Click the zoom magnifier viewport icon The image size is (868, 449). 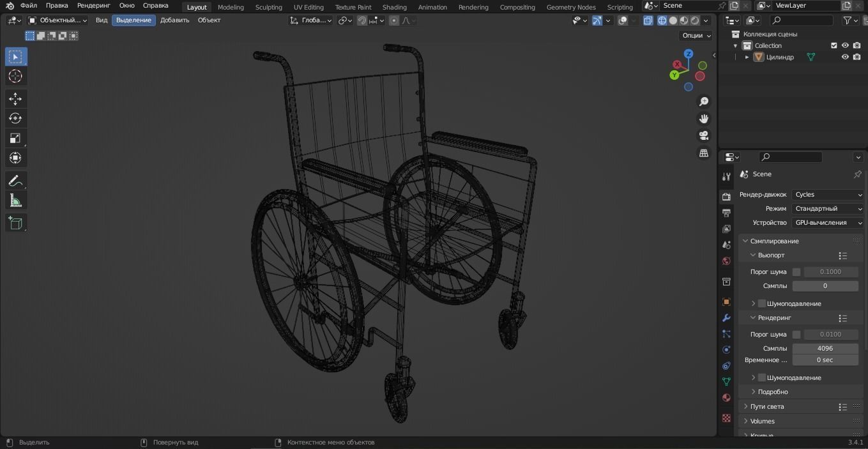click(x=704, y=102)
